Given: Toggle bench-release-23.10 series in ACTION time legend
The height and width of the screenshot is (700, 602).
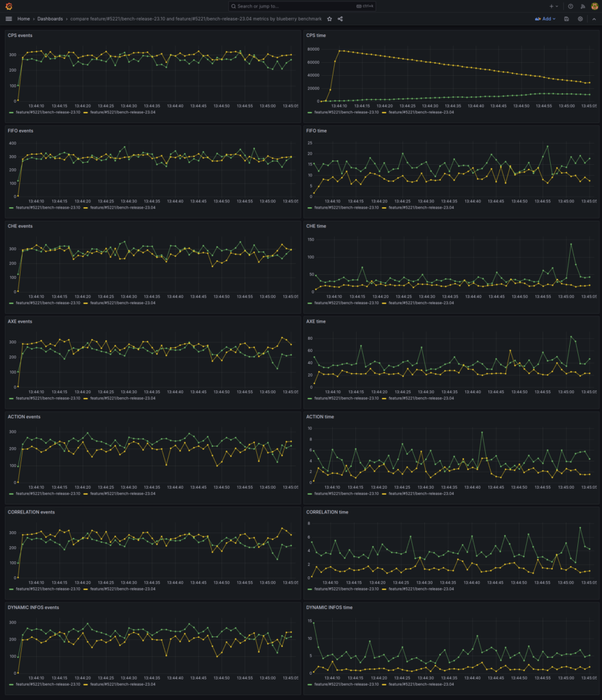Looking at the screenshot, I should point(346,494).
